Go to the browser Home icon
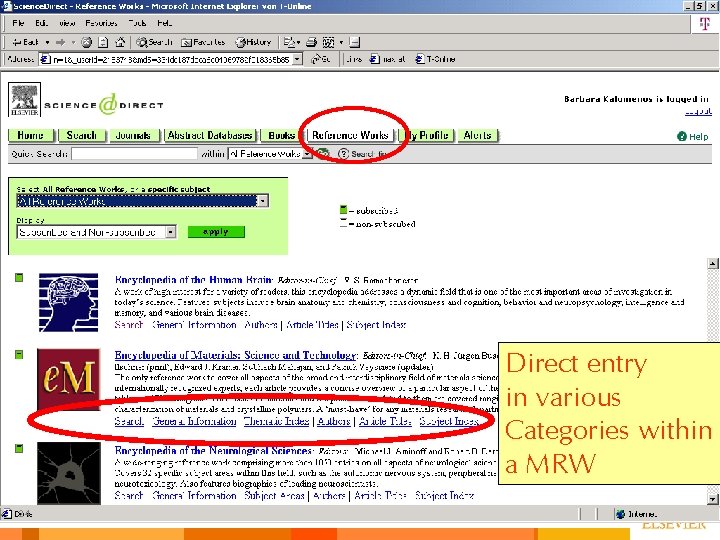Screen dimensions: 720x540 (120, 42)
